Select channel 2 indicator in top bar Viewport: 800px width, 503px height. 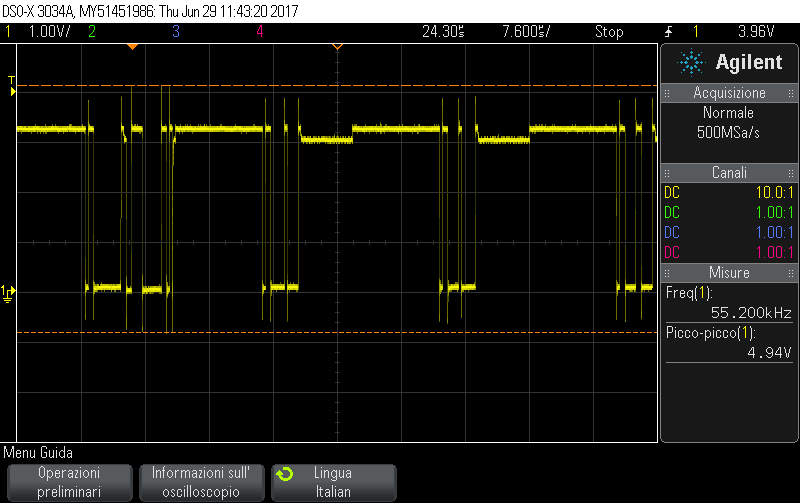[x=92, y=32]
